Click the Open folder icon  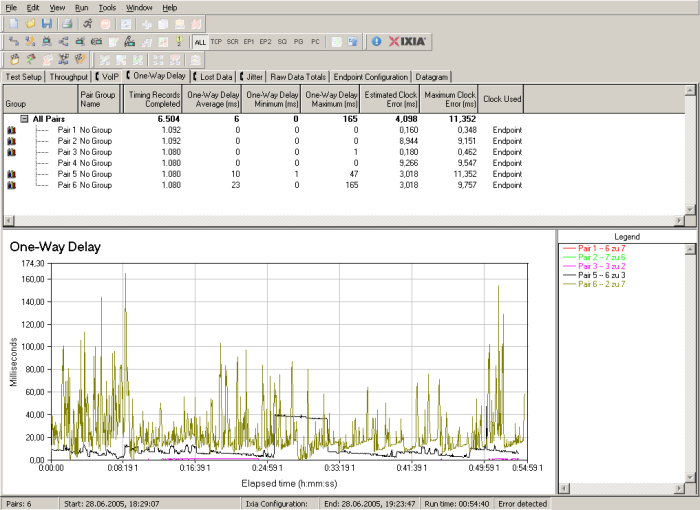[x=30, y=23]
